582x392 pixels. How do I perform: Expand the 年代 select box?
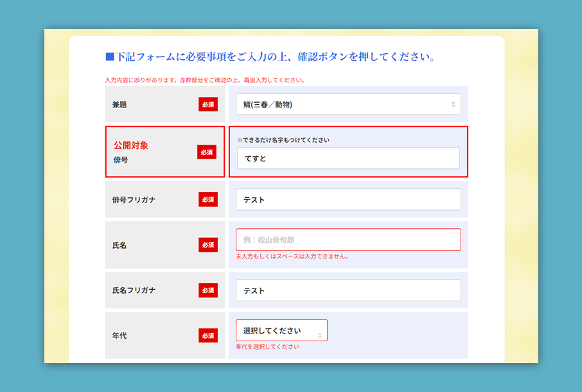pos(281,330)
